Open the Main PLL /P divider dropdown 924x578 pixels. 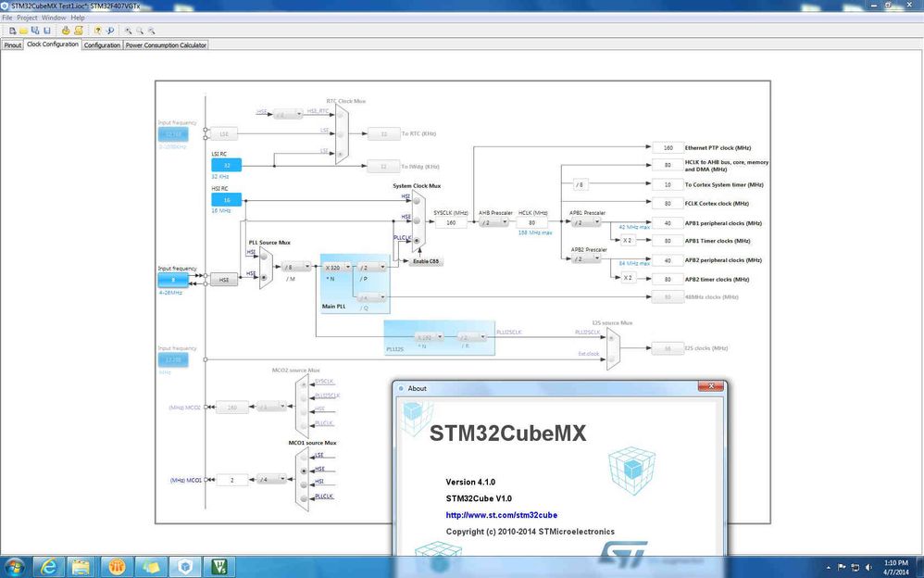click(x=372, y=267)
